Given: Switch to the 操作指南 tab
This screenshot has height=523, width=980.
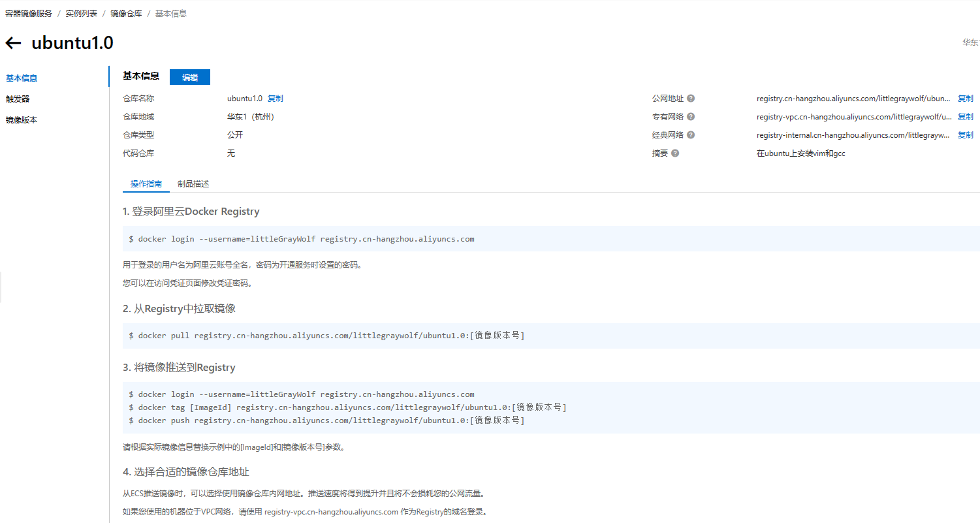Looking at the screenshot, I should [x=146, y=184].
